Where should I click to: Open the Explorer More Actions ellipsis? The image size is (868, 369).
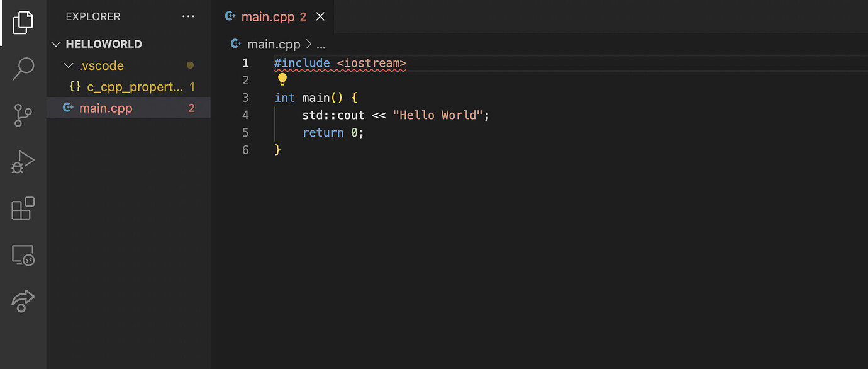click(x=188, y=16)
